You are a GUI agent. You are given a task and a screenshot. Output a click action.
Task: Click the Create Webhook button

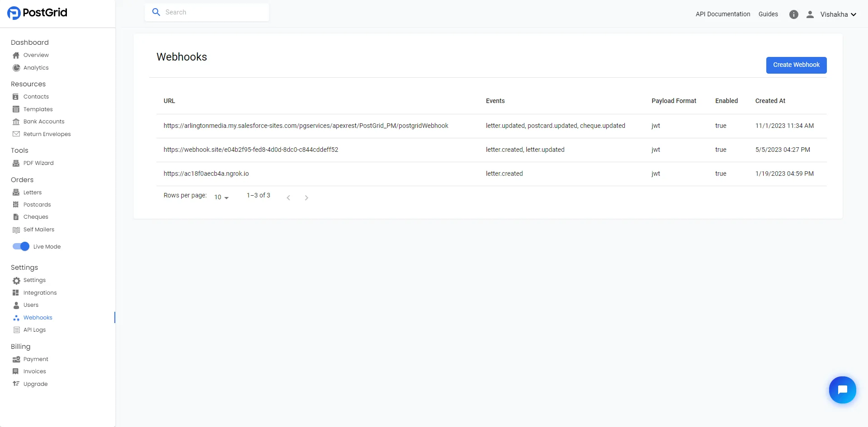(x=796, y=65)
